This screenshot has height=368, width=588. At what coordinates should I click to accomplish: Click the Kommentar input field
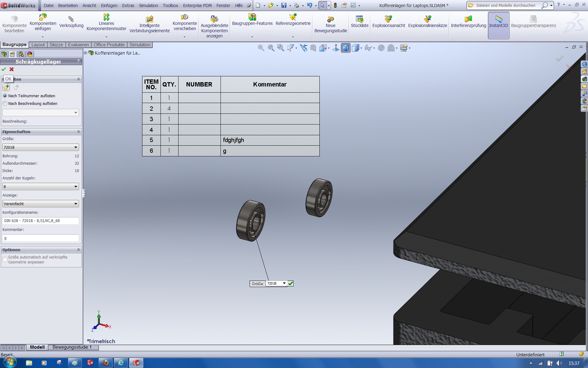tap(41, 238)
